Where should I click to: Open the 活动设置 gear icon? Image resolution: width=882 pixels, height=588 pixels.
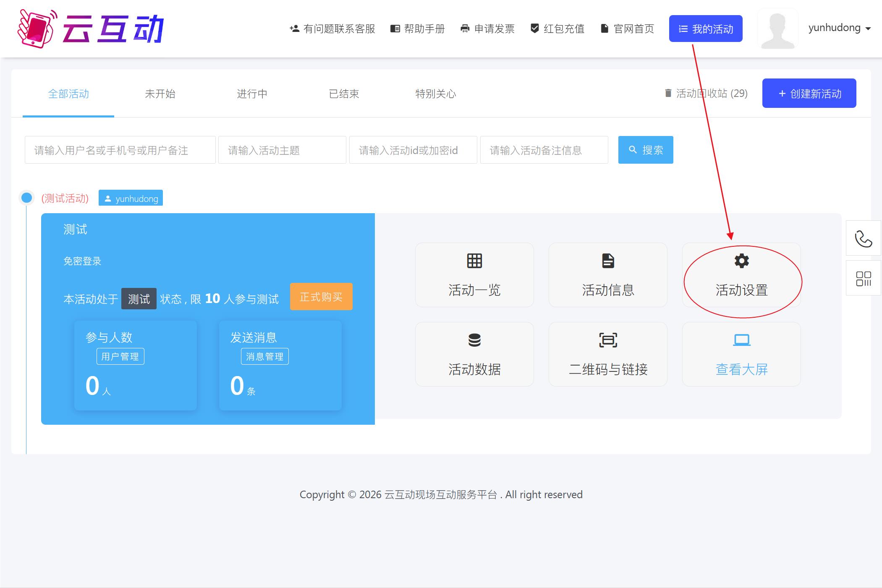coord(741,261)
